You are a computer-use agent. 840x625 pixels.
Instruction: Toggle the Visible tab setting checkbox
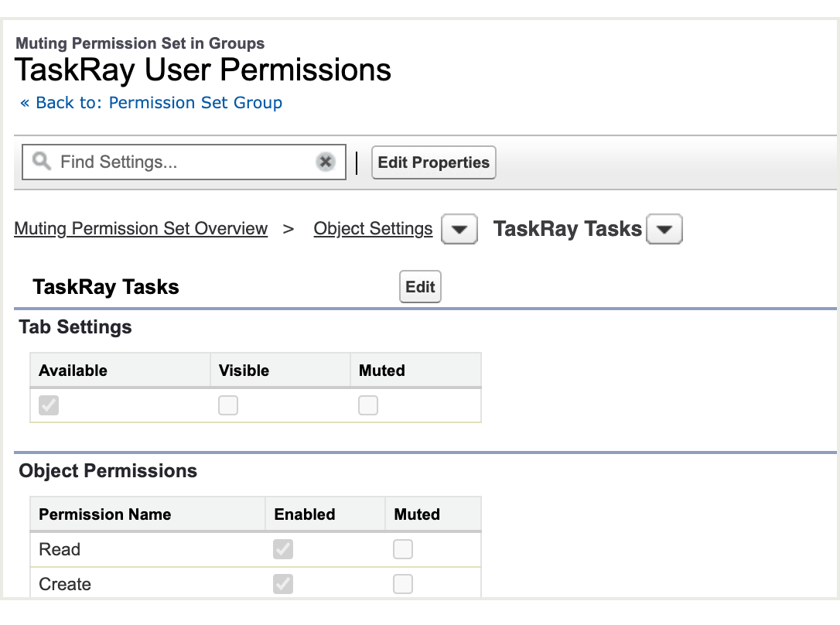coord(228,405)
